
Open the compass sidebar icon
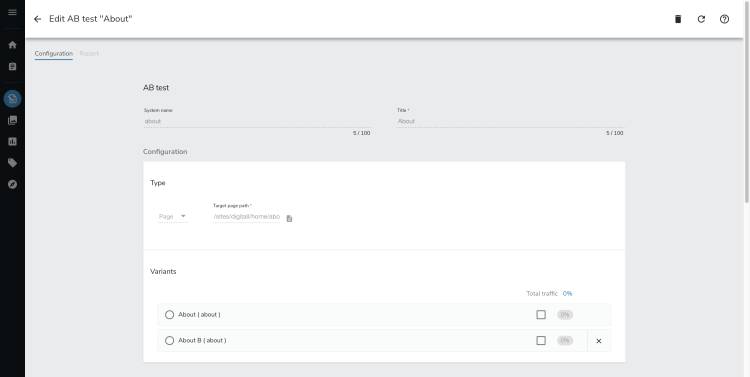click(12, 184)
